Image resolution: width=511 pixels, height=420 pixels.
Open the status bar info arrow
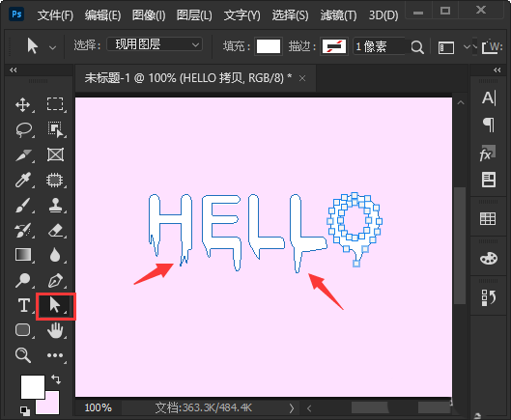292,408
